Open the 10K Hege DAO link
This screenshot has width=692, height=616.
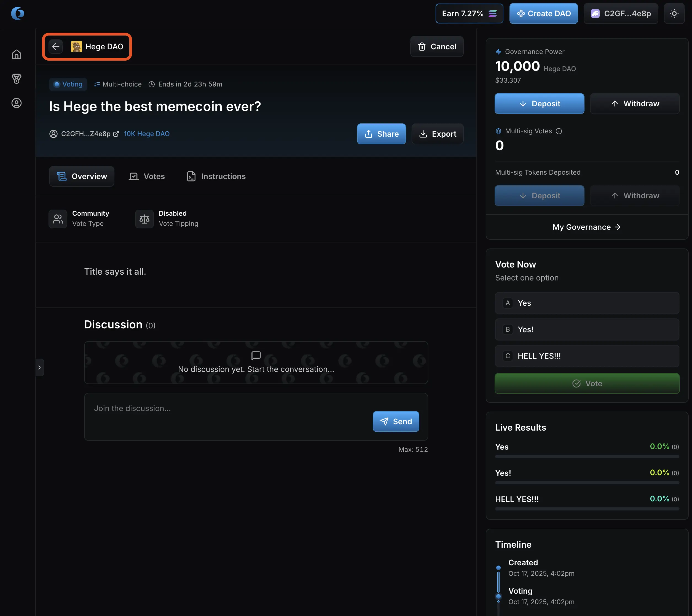pos(147,134)
